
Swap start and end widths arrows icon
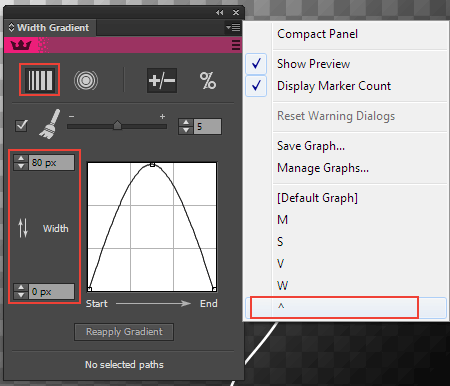(23, 228)
